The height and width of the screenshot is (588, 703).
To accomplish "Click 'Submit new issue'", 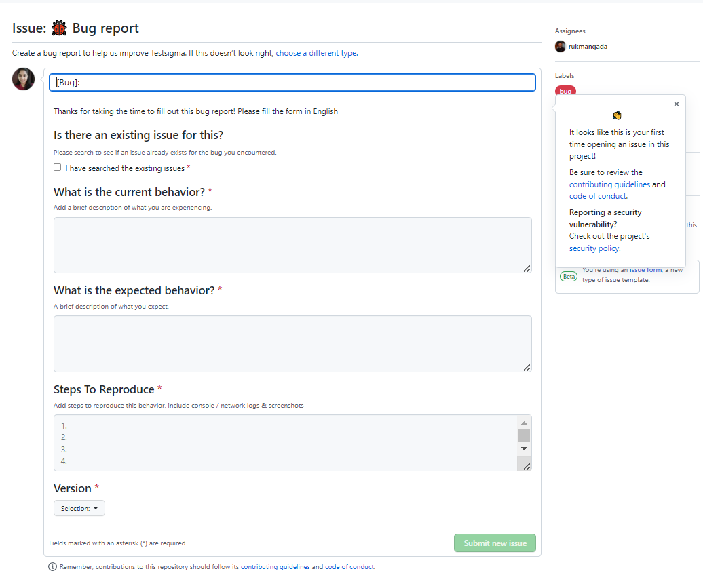I will tap(495, 543).
